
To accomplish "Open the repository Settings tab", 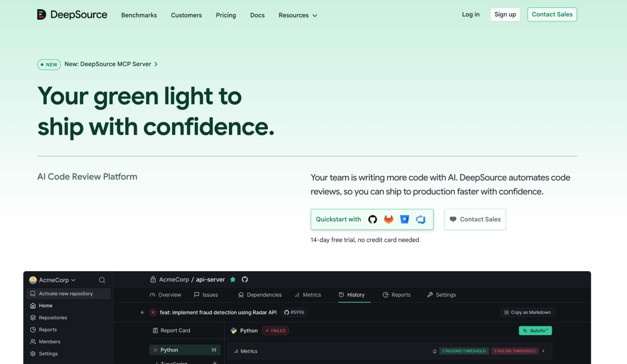I will click(441, 295).
